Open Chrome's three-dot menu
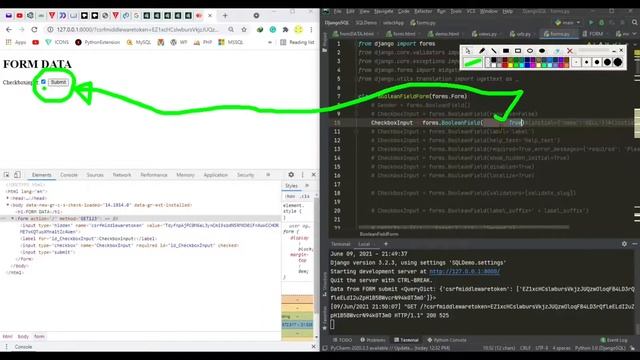640x360 pixels. point(311,29)
